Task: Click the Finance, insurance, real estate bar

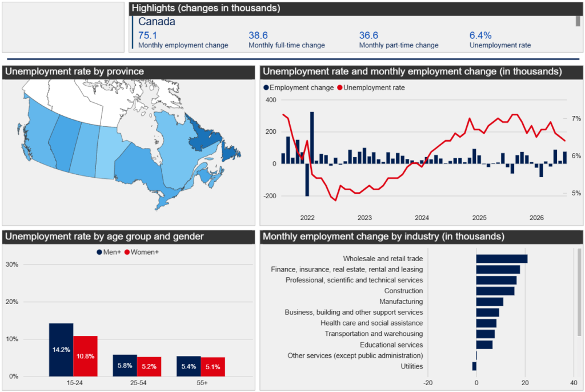Action: (498, 270)
